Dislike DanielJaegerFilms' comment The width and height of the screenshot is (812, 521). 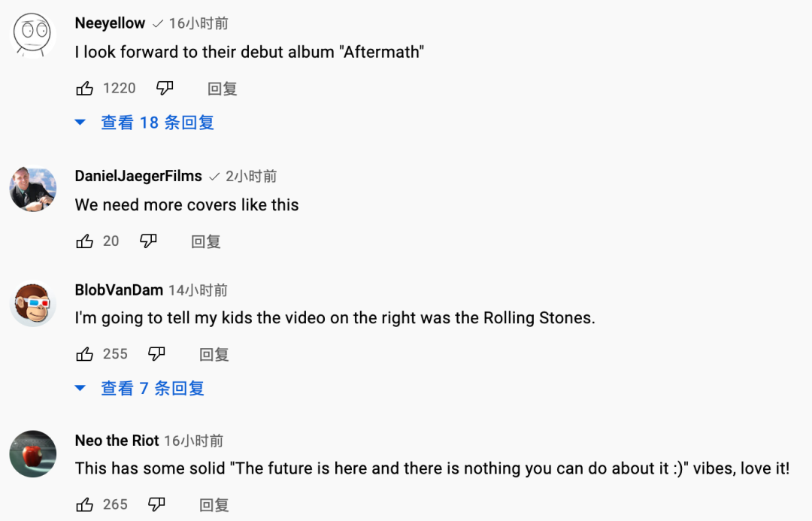tap(148, 241)
